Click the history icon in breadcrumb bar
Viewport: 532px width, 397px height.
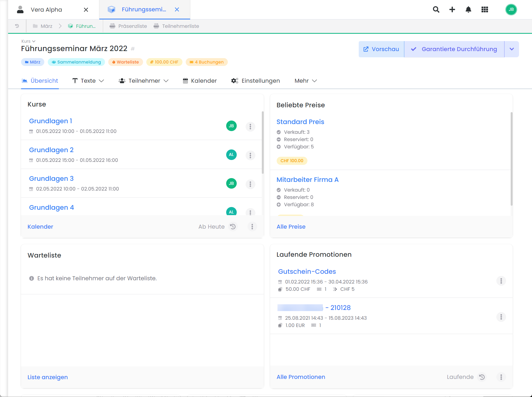tap(17, 26)
